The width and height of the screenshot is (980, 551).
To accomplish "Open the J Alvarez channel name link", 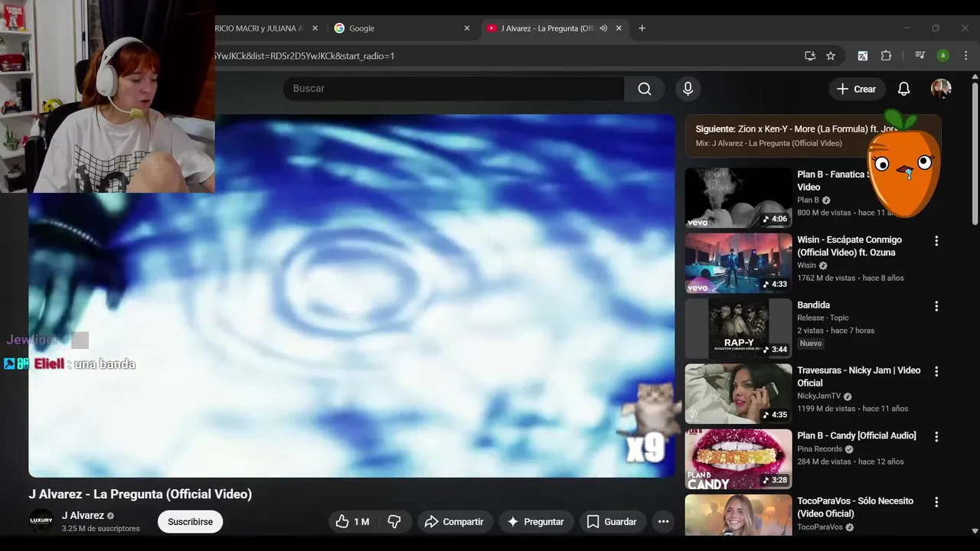I will click(83, 516).
